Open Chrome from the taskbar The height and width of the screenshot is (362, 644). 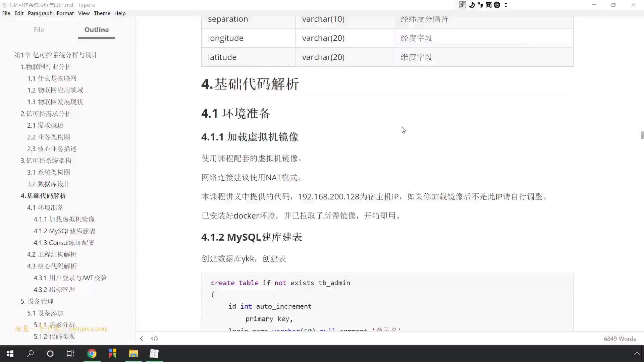(92, 354)
